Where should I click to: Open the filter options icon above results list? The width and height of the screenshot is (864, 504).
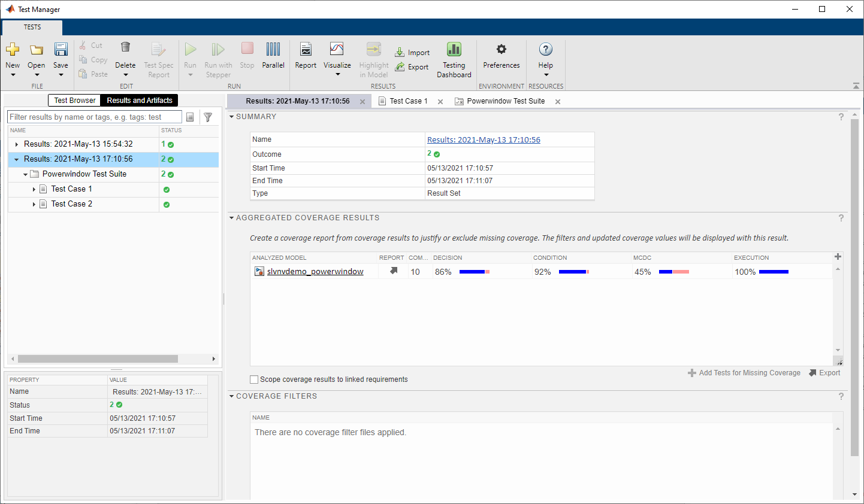point(208,117)
